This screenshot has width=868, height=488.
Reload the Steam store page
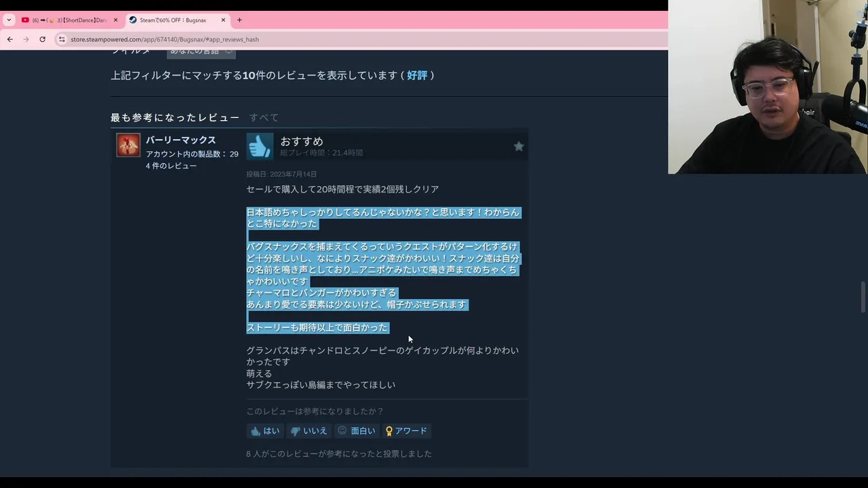pos(42,39)
